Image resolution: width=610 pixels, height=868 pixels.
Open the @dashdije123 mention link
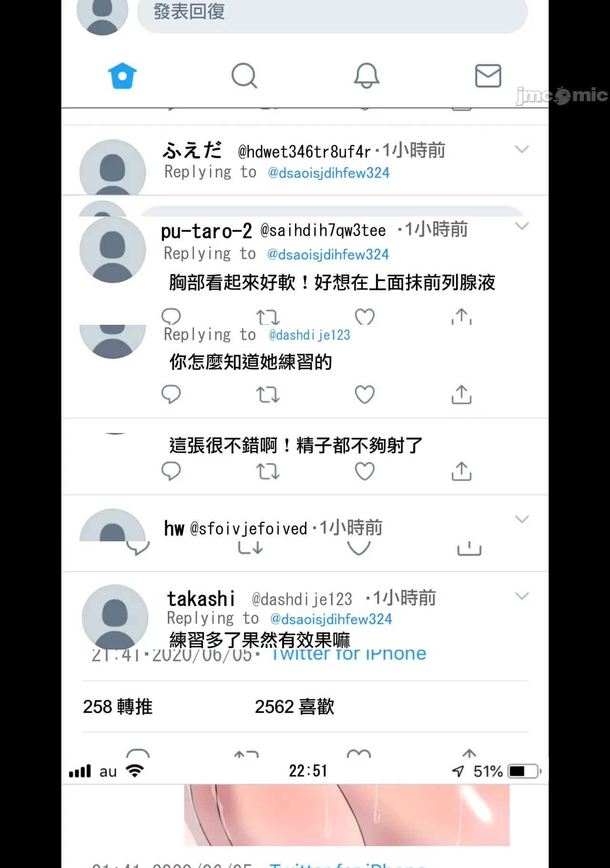tap(310, 335)
